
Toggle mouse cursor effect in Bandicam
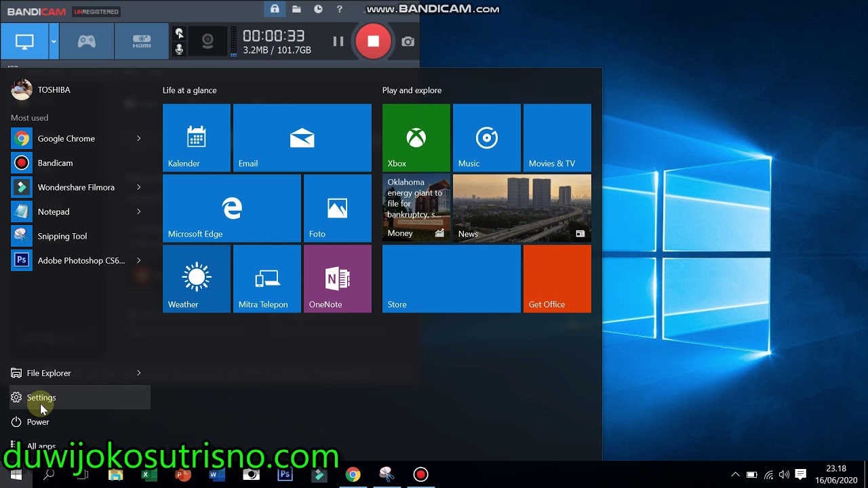(179, 33)
